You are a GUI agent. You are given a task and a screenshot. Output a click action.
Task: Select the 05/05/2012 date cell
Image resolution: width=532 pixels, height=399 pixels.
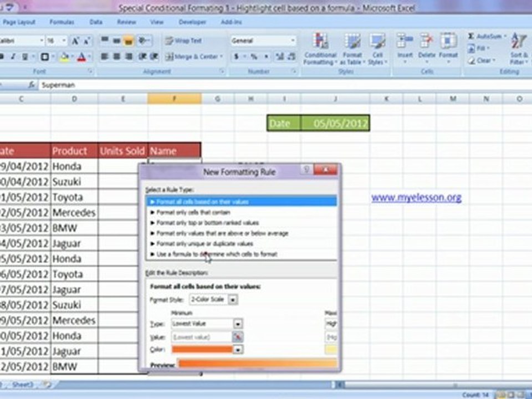click(335, 123)
